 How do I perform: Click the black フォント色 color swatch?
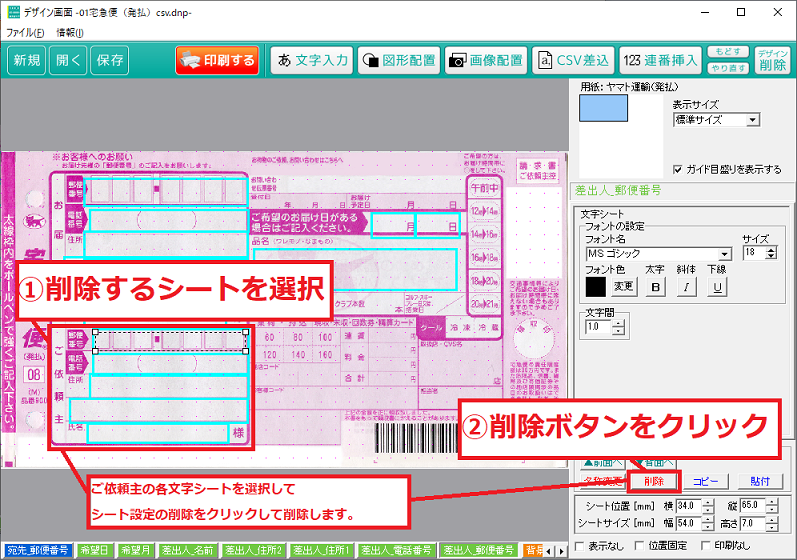(596, 287)
